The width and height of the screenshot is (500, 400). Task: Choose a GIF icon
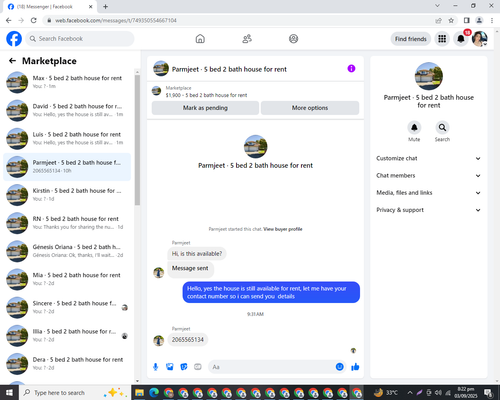tap(198, 367)
